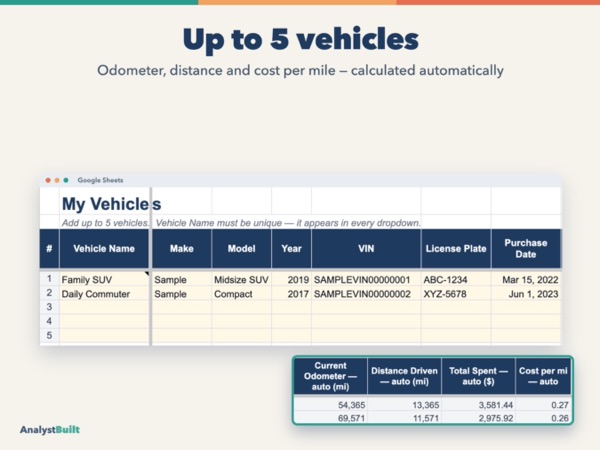
Task: Click the Jun 1, 2023 purchase date cell
Action: pyautogui.click(x=526, y=294)
